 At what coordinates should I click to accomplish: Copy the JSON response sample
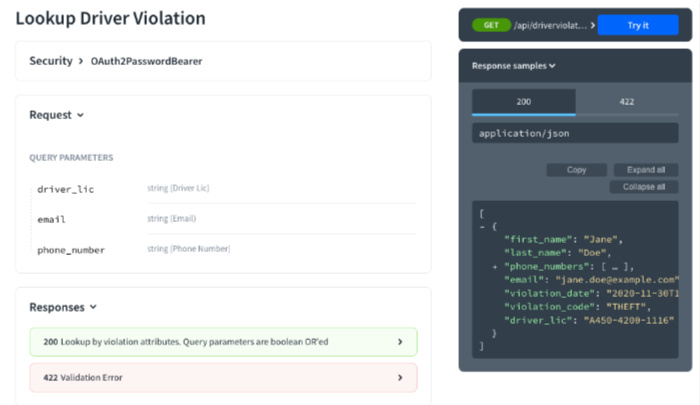(576, 170)
